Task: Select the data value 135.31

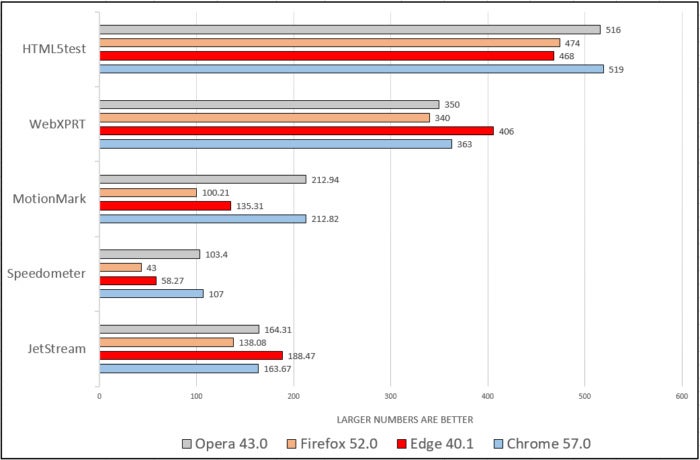Action: tap(249, 206)
